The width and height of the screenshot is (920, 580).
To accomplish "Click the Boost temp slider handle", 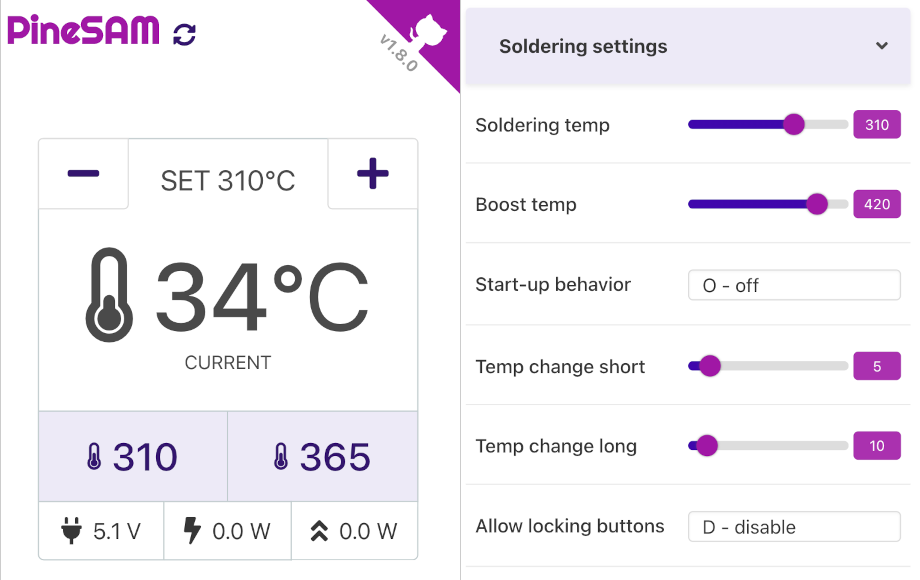I will [x=817, y=205].
